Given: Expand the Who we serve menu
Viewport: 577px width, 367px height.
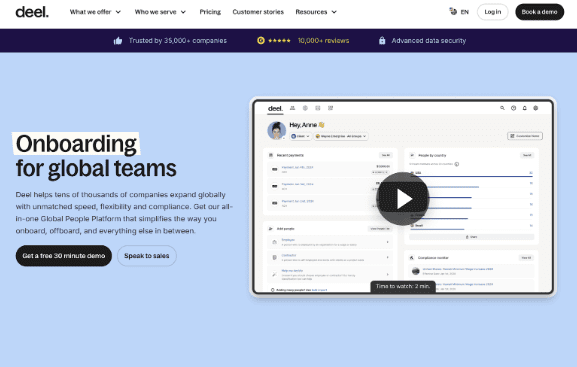Looking at the screenshot, I should pyautogui.click(x=160, y=12).
